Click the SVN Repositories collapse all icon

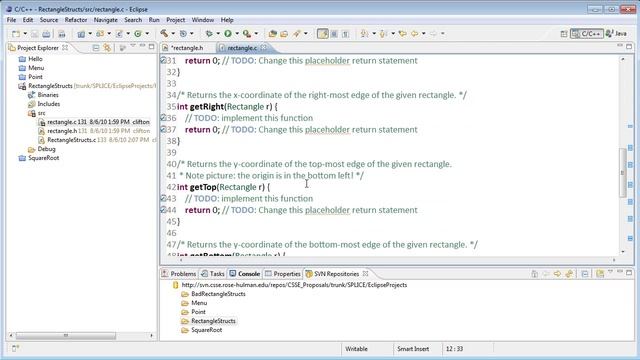pos(584,274)
